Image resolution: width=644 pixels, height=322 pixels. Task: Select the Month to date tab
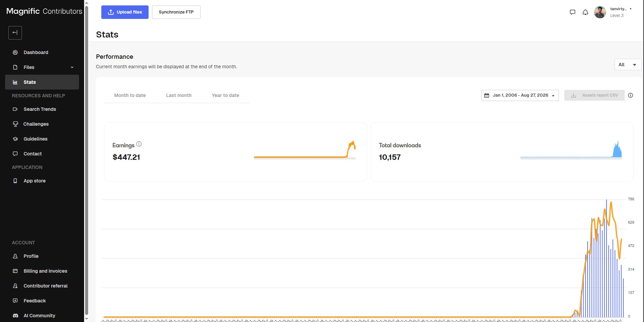tap(130, 95)
